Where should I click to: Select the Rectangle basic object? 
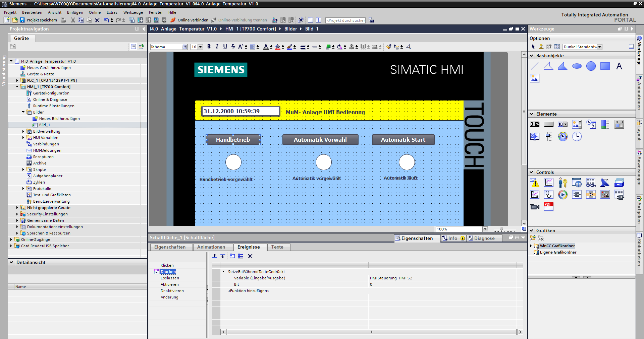click(x=605, y=66)
